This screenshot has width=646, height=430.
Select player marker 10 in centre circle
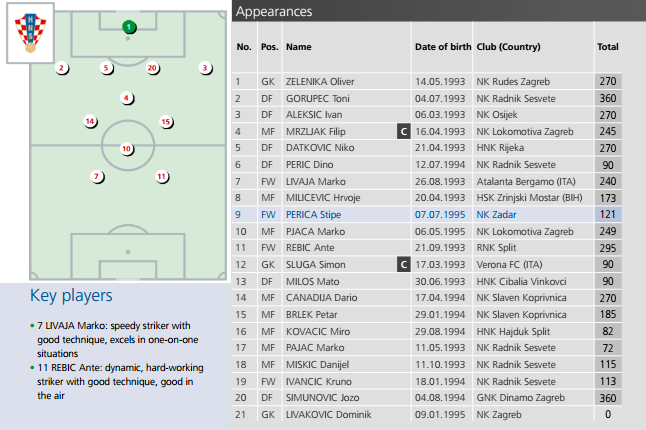coord(126,149)
